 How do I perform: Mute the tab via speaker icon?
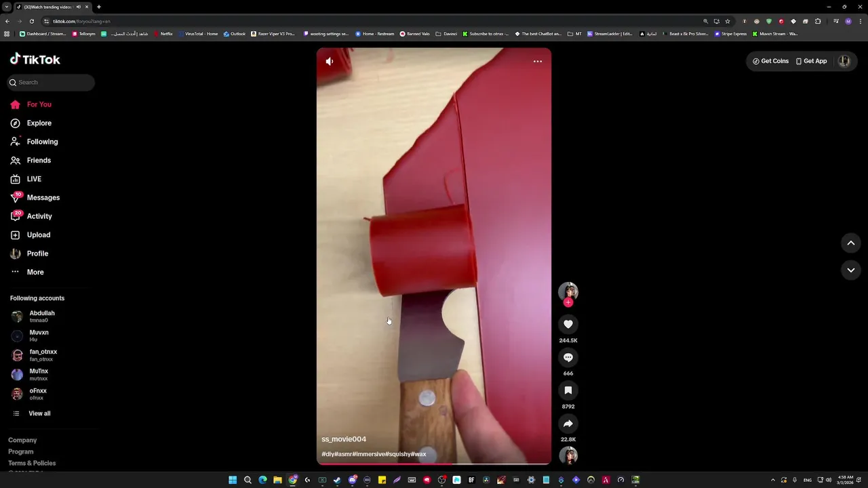point(78,7)
